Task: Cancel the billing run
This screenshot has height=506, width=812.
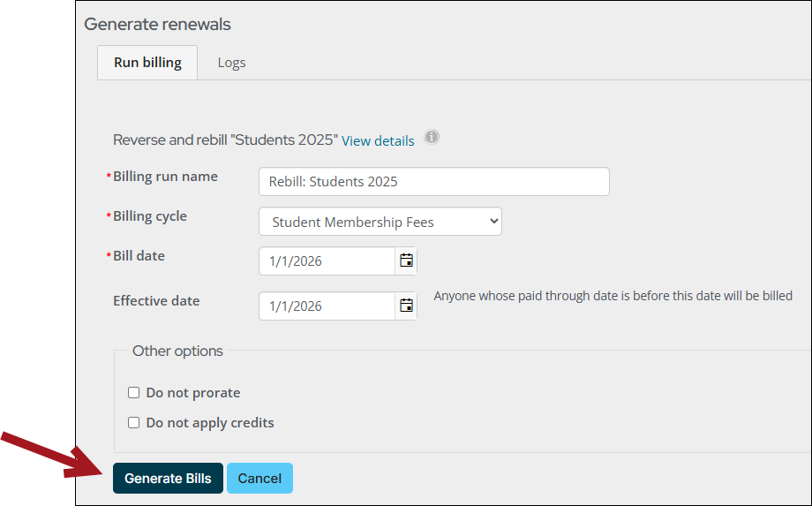Action: [259, 479]
